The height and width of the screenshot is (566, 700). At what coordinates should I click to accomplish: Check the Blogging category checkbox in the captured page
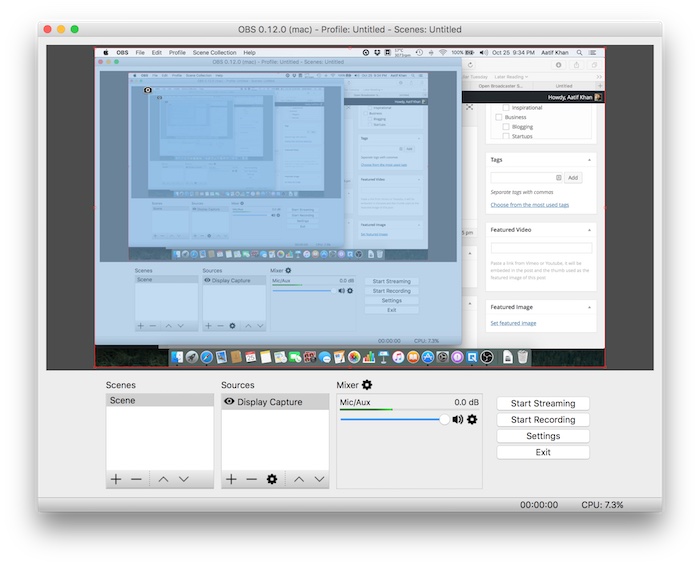pyautogui.click(x=506, y=127)
